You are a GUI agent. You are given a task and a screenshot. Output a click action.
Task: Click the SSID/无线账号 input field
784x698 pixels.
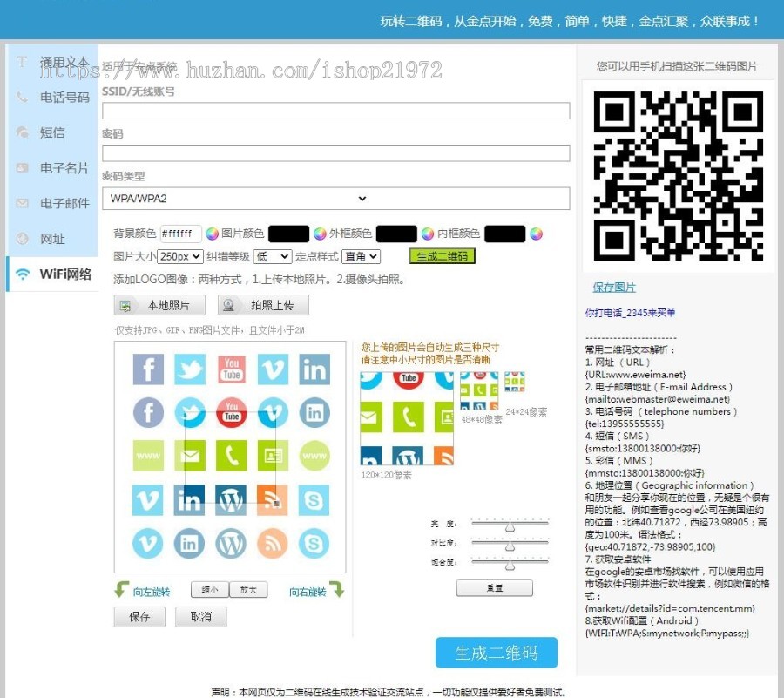336,111
